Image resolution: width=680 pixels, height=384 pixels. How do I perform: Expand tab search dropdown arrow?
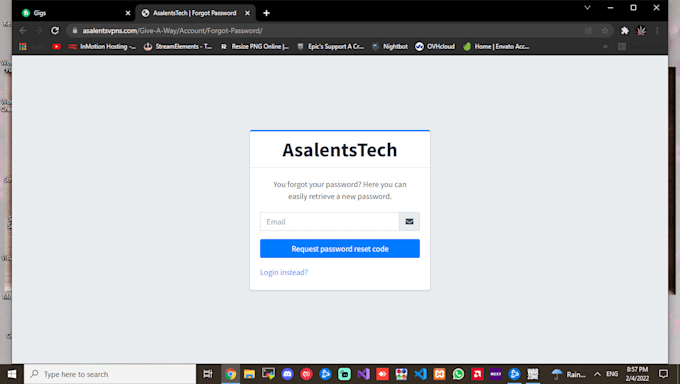tap(587, 7)
